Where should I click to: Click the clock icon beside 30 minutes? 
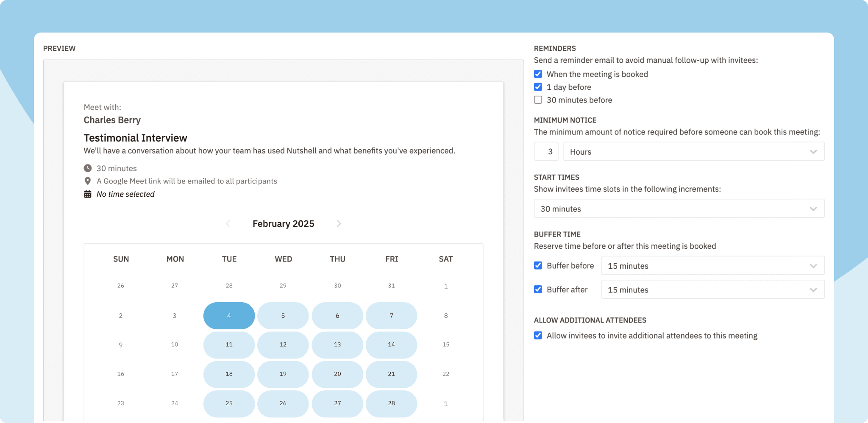pos(88,168)
